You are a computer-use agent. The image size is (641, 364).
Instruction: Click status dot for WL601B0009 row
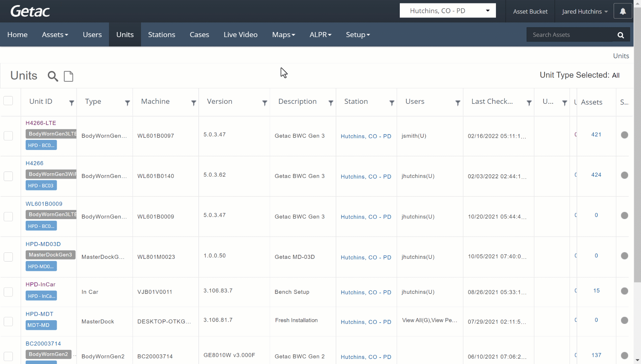click(x=624, y=215)
